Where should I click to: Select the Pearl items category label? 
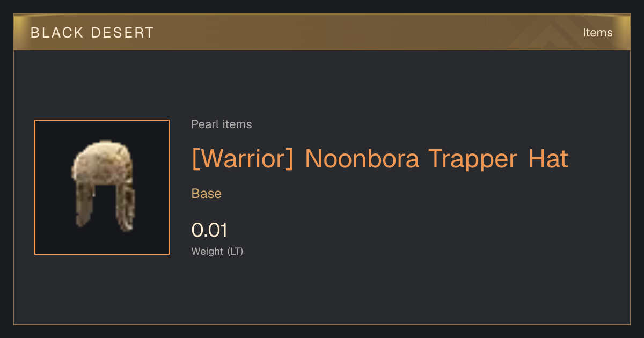(222, 124)
